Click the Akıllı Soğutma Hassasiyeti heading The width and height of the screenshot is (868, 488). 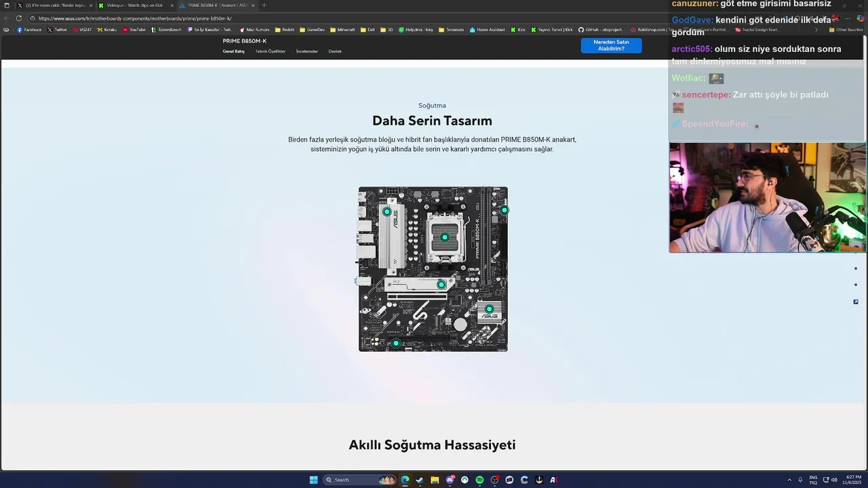(x=432, y=445)
